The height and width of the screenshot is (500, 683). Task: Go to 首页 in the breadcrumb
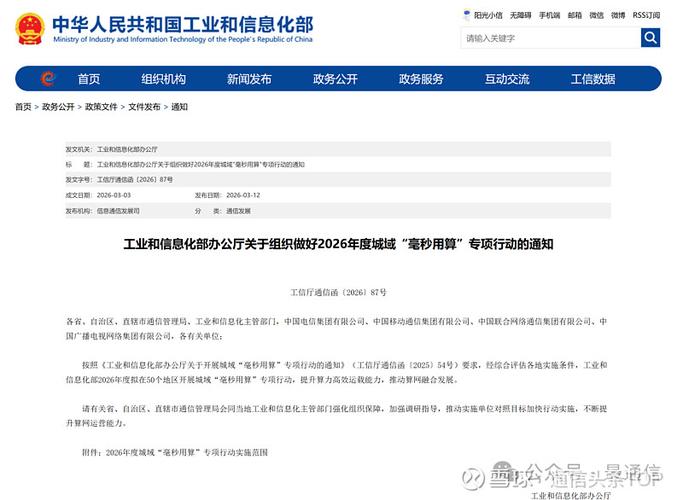pos(23,107)
